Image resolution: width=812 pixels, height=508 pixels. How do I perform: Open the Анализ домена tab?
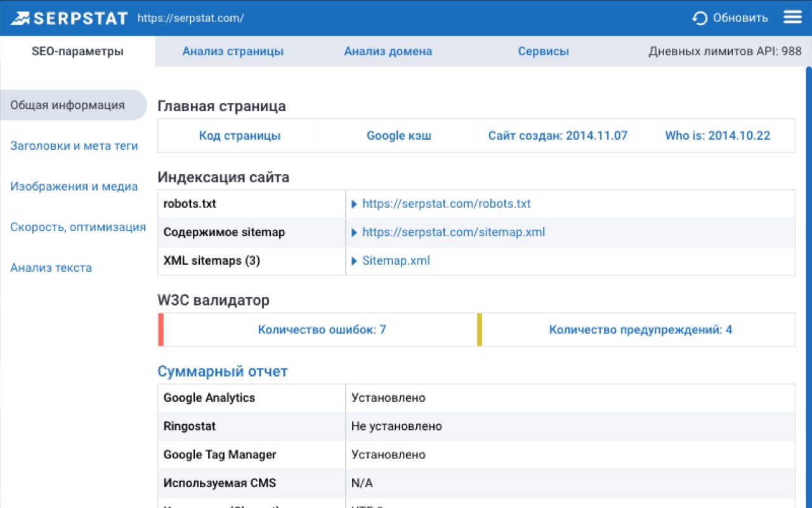pyautogui.click(x=388, y=51)
